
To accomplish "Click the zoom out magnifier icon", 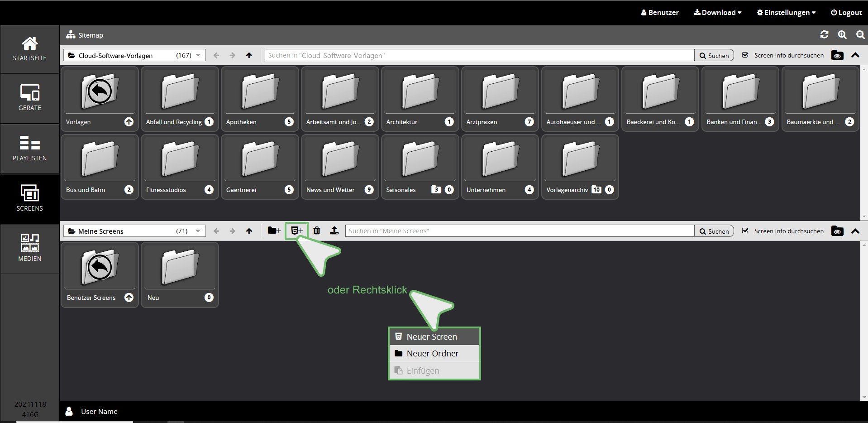I will pos(860,35).
